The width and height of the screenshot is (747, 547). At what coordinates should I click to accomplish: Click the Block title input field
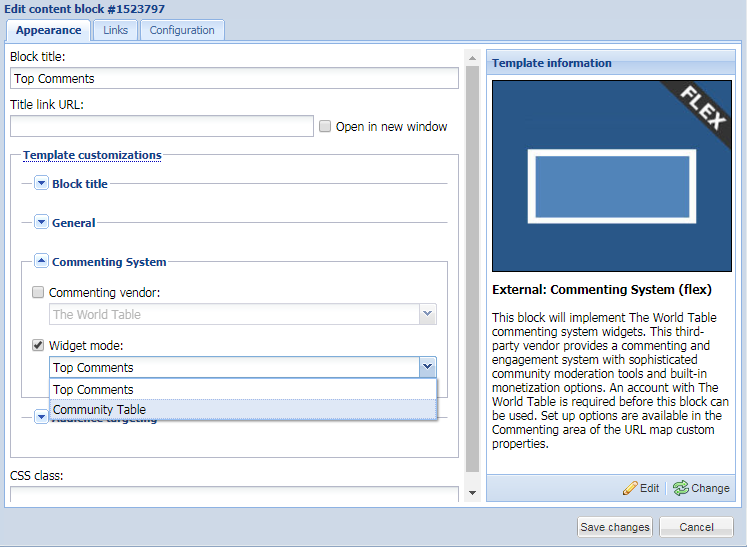pyautogui.click(x=234, y=79)
